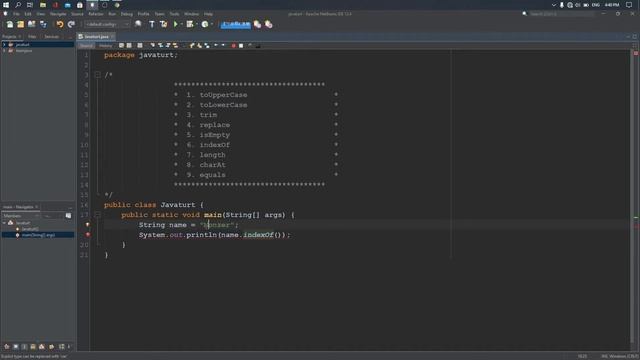Click the globe browser icon in toolbar
The image size is (640, 360).
click(x=138, y=24)
